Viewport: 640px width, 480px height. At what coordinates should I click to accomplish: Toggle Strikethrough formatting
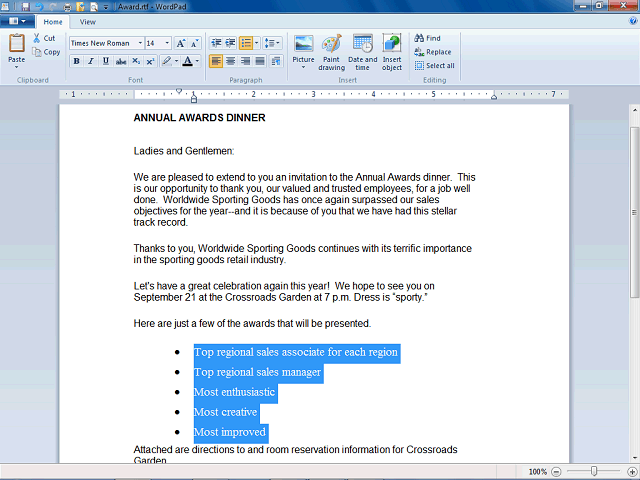tap(121, 61)
